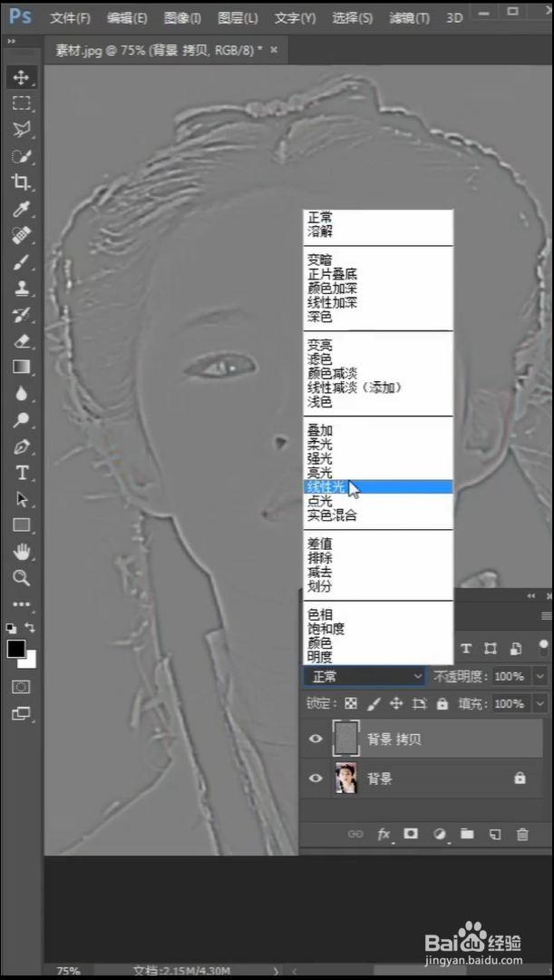Select the Rectangular Marquee tool
Image resolution: width=554 pixels, height=980 pixels.
tap(21, 103)
